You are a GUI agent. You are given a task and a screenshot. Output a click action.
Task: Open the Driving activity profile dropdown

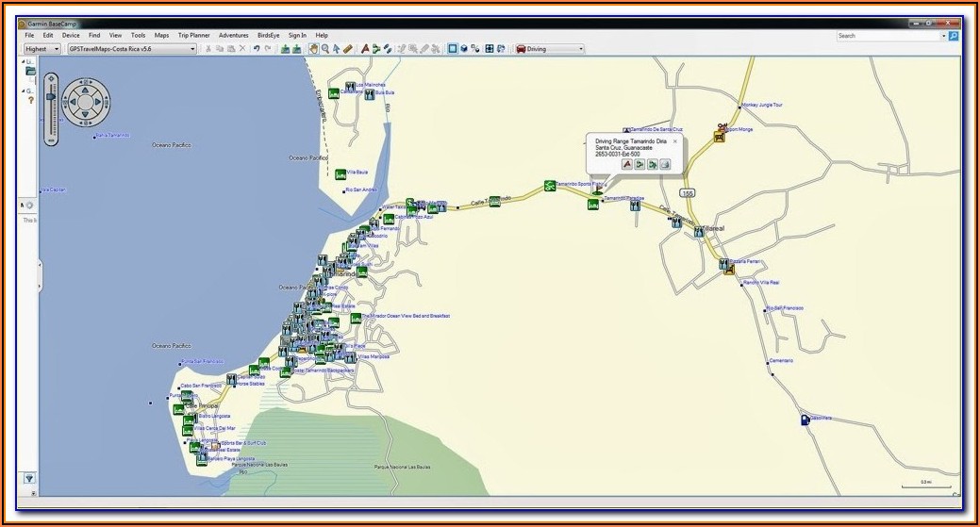coord(549,49)
